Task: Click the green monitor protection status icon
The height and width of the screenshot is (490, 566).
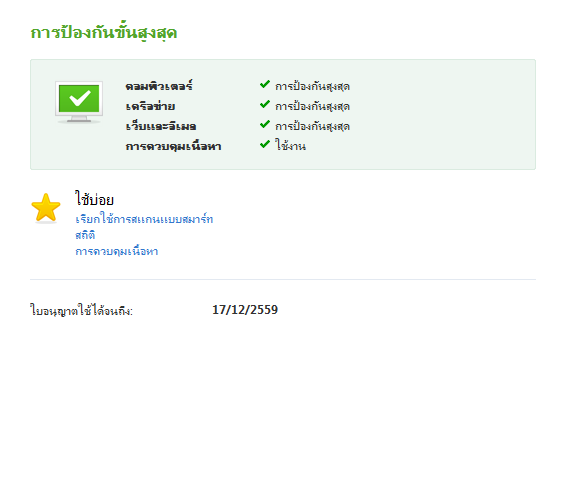Action: click(x=79, y=103)
